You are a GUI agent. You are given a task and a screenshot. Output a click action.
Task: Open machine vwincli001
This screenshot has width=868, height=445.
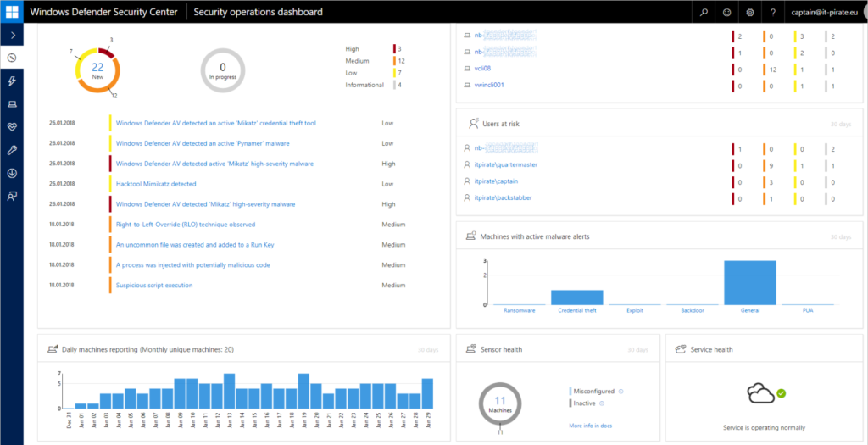point(489,86)
